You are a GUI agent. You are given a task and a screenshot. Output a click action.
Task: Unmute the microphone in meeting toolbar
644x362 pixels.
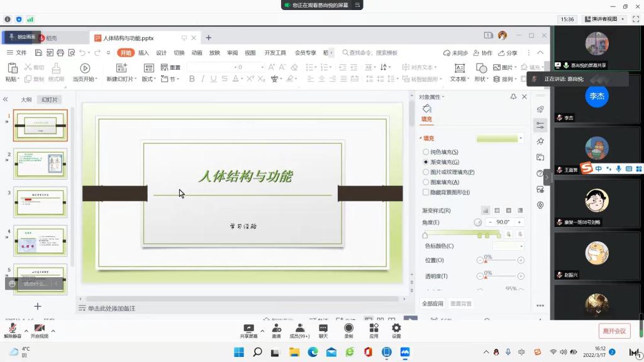click(x=13, y=329)
